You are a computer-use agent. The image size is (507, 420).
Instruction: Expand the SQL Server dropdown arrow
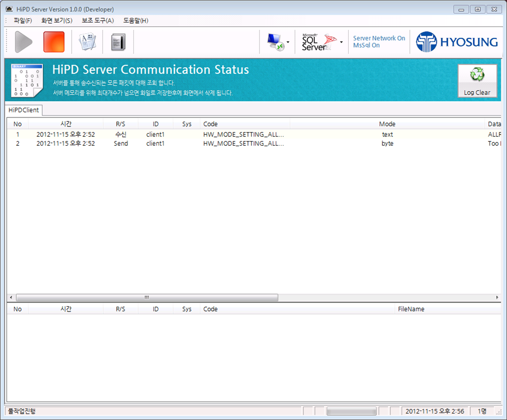(x=341, y=42)
